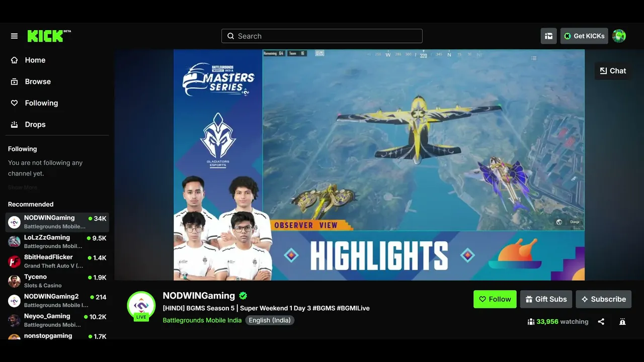Click the Home house icon
The height and width of the screenshot is (362, 644).
click(15, 60)
